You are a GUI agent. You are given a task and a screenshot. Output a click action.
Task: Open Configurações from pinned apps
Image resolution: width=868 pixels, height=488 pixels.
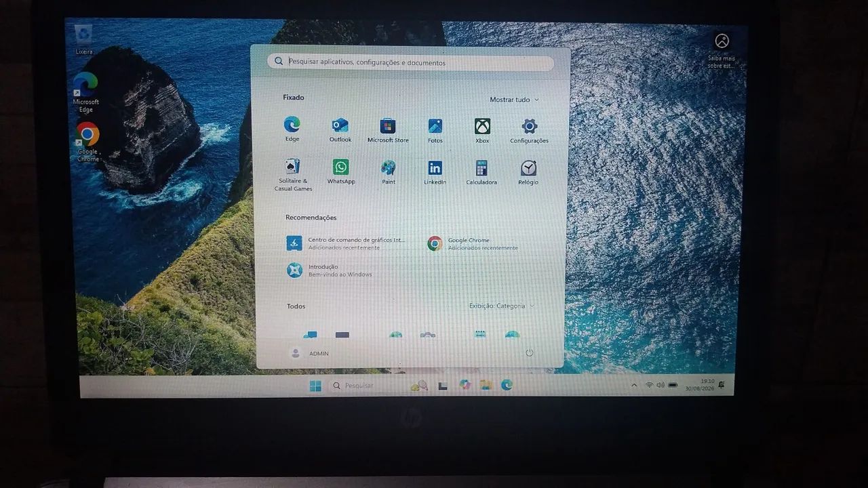529,130
